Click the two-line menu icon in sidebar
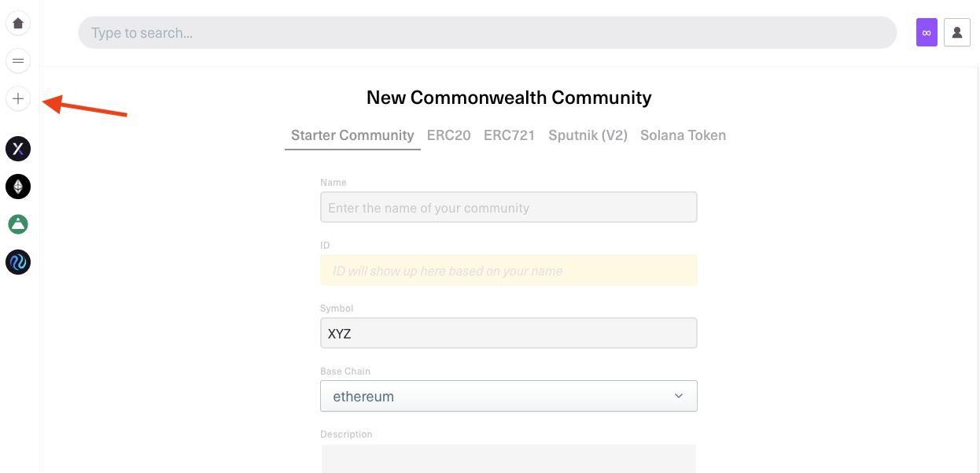The height and width of the screenshot is (473, 980). tap(18, 61)
